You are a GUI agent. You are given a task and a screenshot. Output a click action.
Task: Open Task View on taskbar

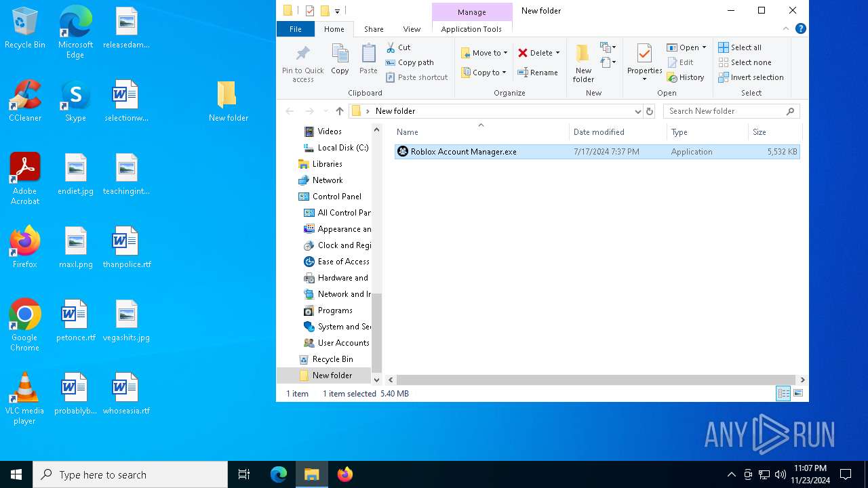244,474
